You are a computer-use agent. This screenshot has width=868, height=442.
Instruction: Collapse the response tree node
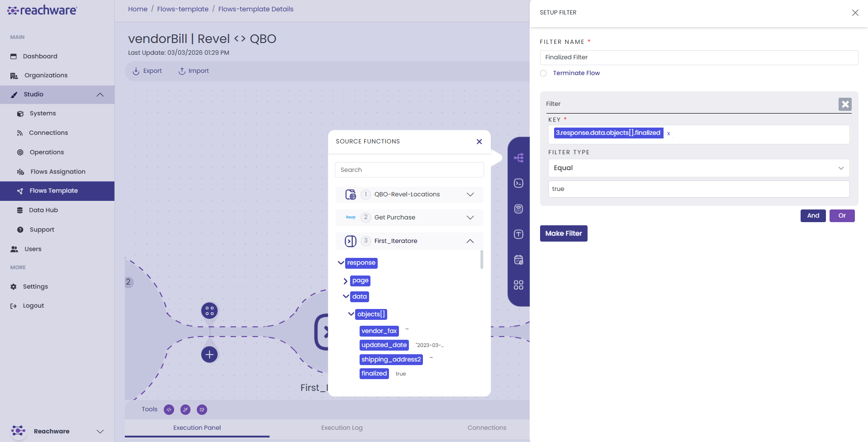coord(341,263)
